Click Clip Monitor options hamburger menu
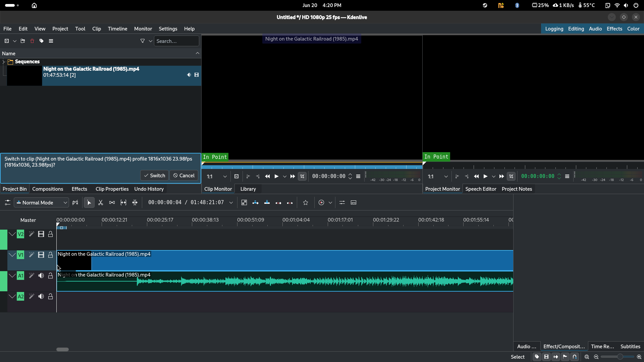Screen dimensions: 644x362 tap(358, 176)
